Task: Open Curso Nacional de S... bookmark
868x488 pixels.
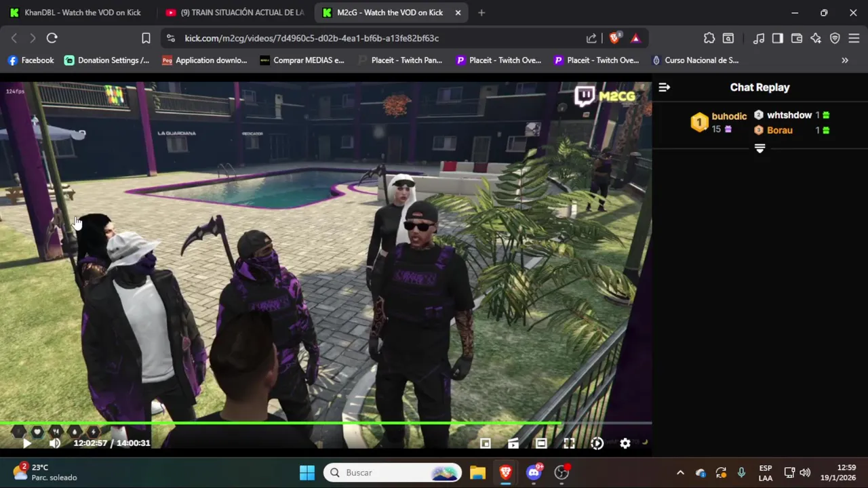Action: 695,60
